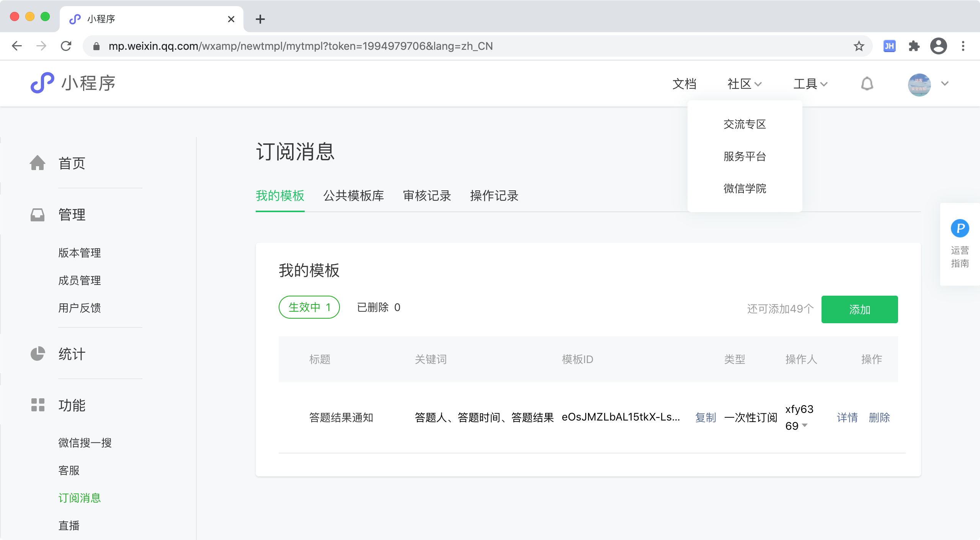Viewport: 980px width, 540px height.
Task: Switch to 已删除 0 filter
Action: tap(378, 307)
